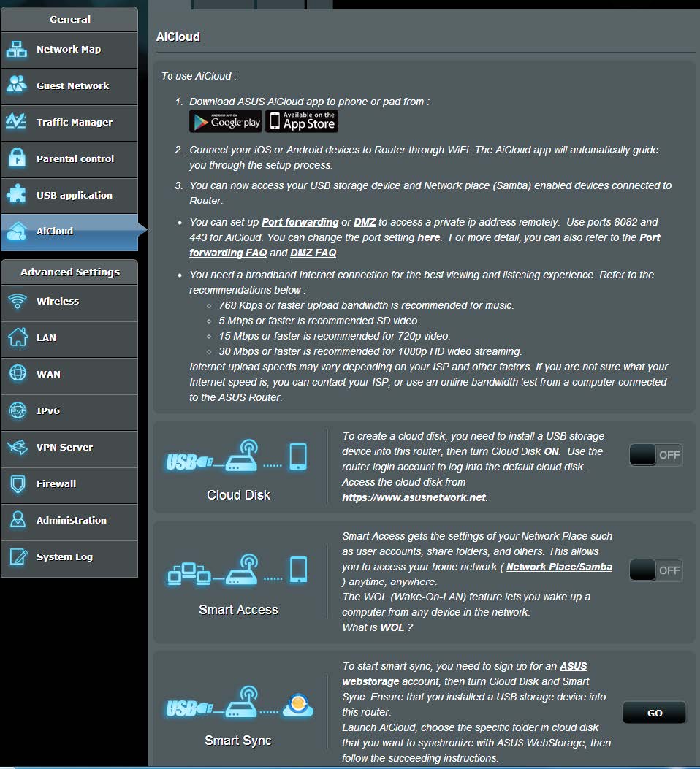Click the Smart Sync caption text
The image size is (700, 769).
pyautogui.click(x=238, y=740)
